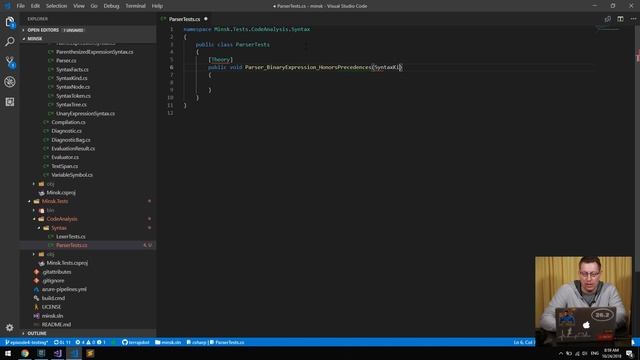Open the Search view in activity bar
This screenshot has width=640, height=360.
coord(9,42)
